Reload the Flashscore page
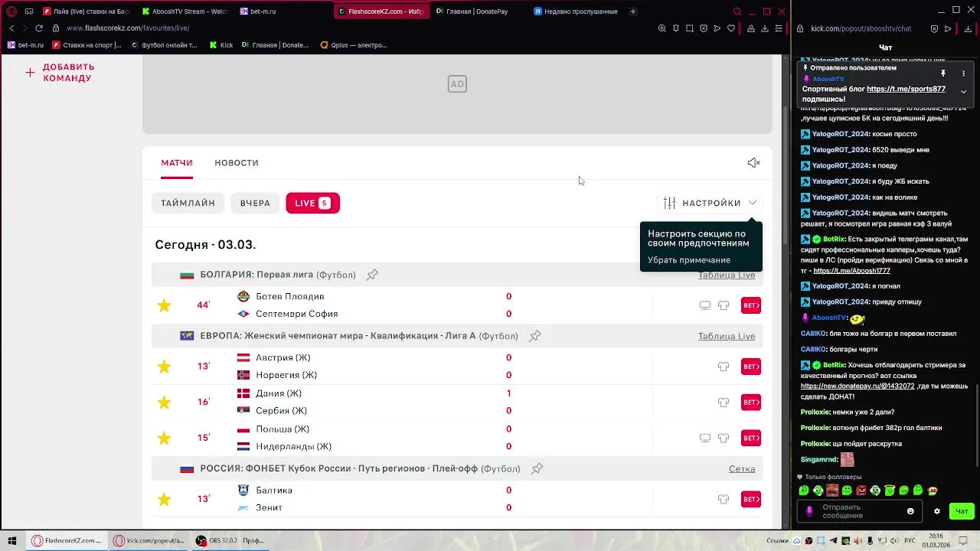Viewport: 980px width, 551px height. [x=39, y=28]
